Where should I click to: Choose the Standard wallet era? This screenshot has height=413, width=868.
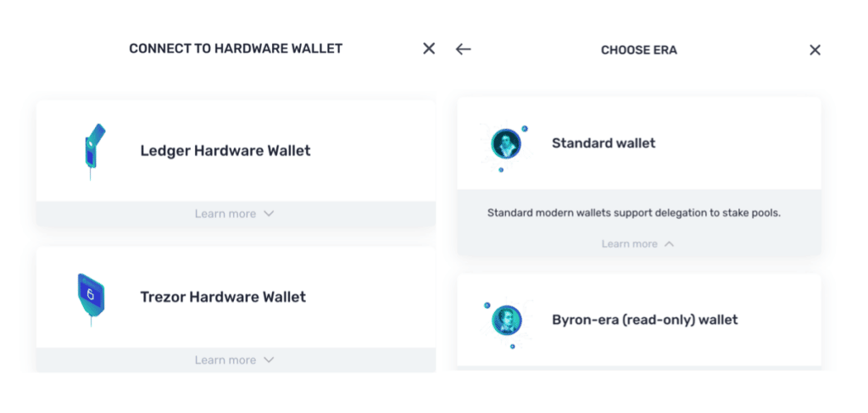coord(604,143)
